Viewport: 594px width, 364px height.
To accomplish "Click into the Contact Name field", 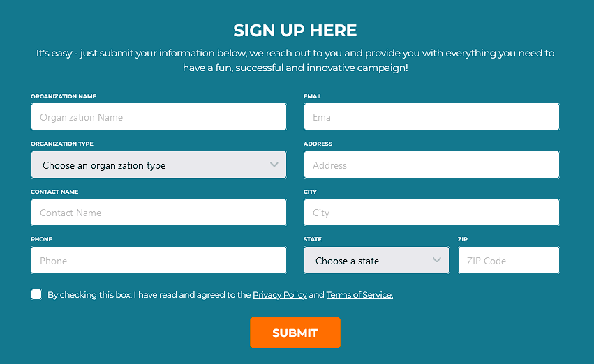I will (158, 212).
